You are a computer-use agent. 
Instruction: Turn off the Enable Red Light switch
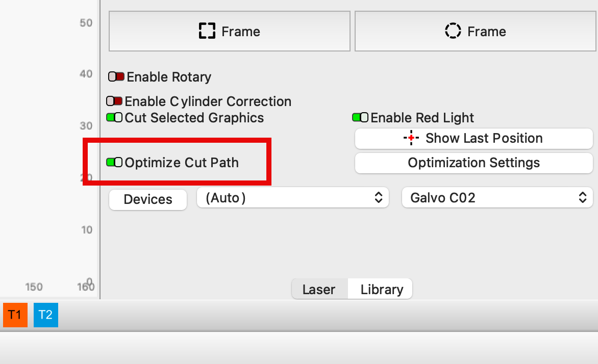[360, 118]
